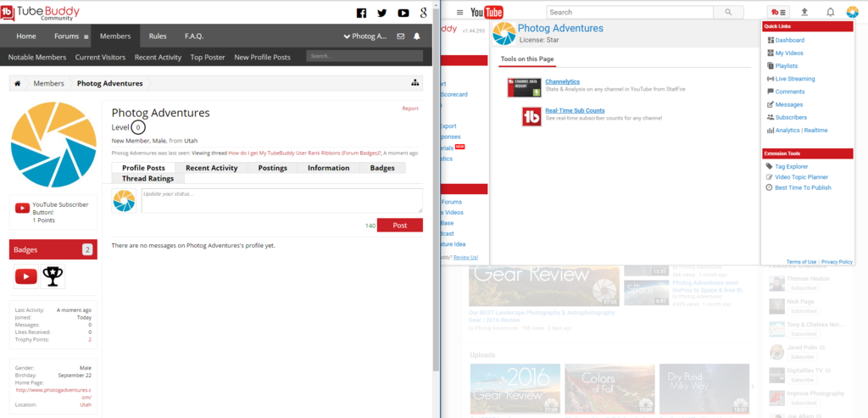Open the YouTube guide hamburger menu
868x418 pixels.
(x=459, y=12)
